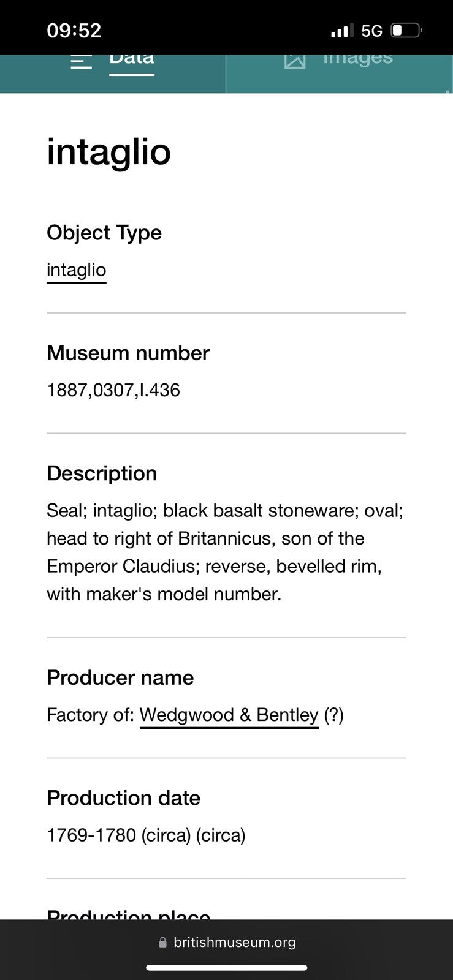Tap the Data tab list icon

(x=81, y=61)
